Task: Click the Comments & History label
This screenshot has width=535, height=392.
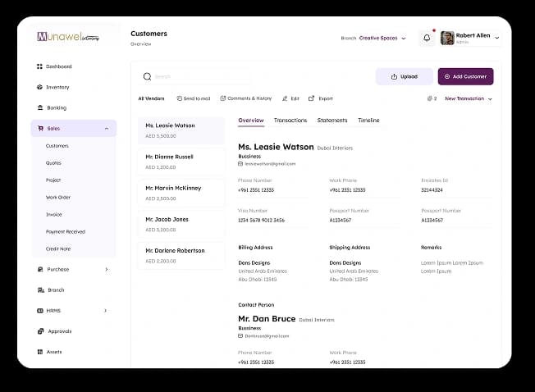Action: point(249,98)
